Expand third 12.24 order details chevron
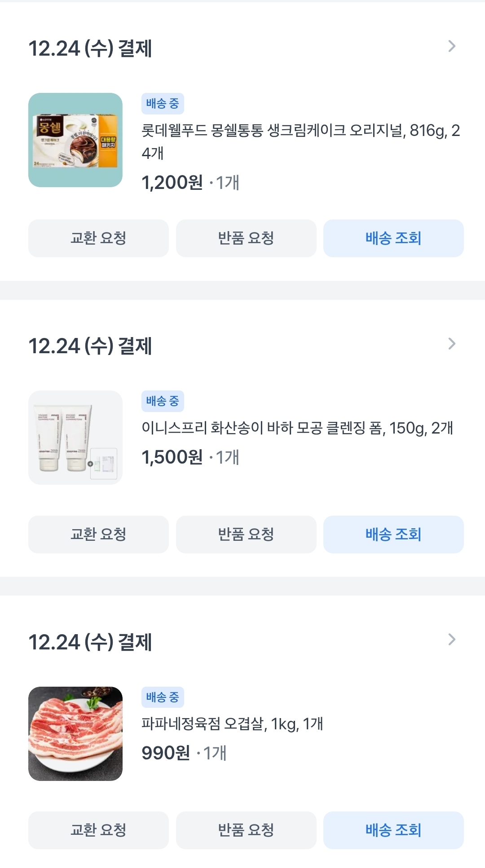 click(x=452, y=640)
